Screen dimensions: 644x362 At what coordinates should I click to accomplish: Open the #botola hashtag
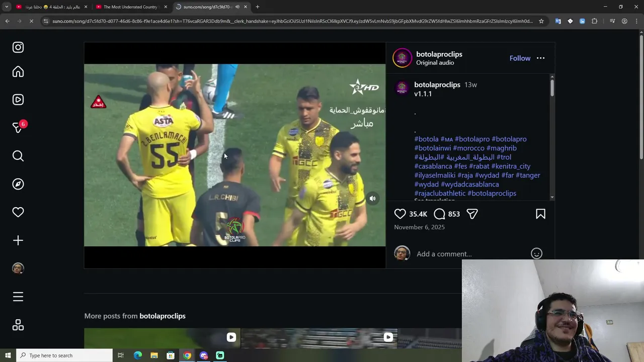coord(426,139)
